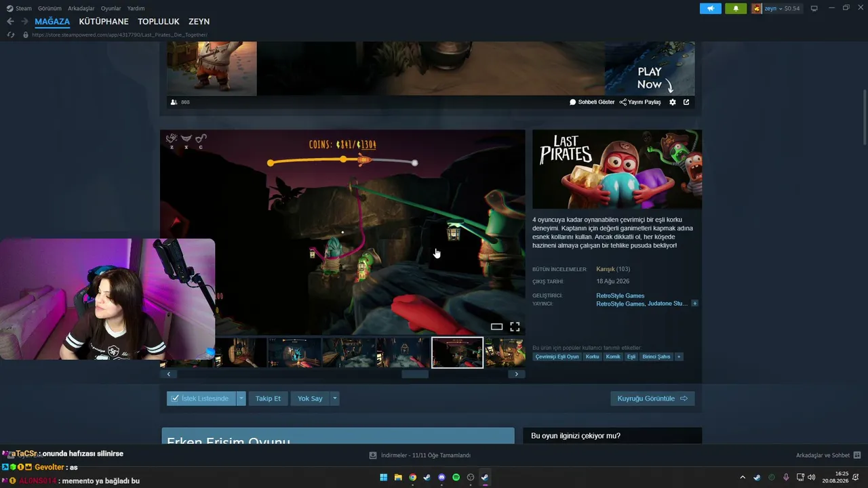Switch to the MAĞAZA tab

coord(52,22)
